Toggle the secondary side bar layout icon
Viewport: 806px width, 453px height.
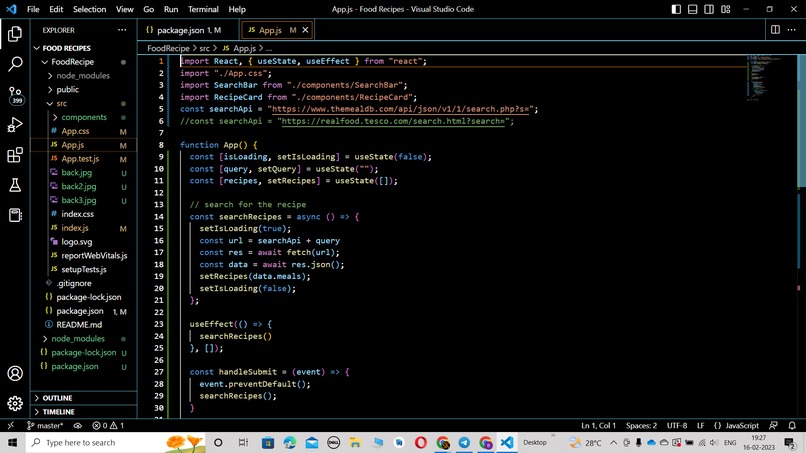click(709, 9)
